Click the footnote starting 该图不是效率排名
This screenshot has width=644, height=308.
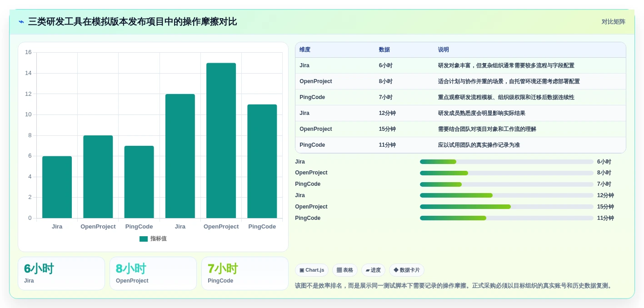click(x=454, y=286)
